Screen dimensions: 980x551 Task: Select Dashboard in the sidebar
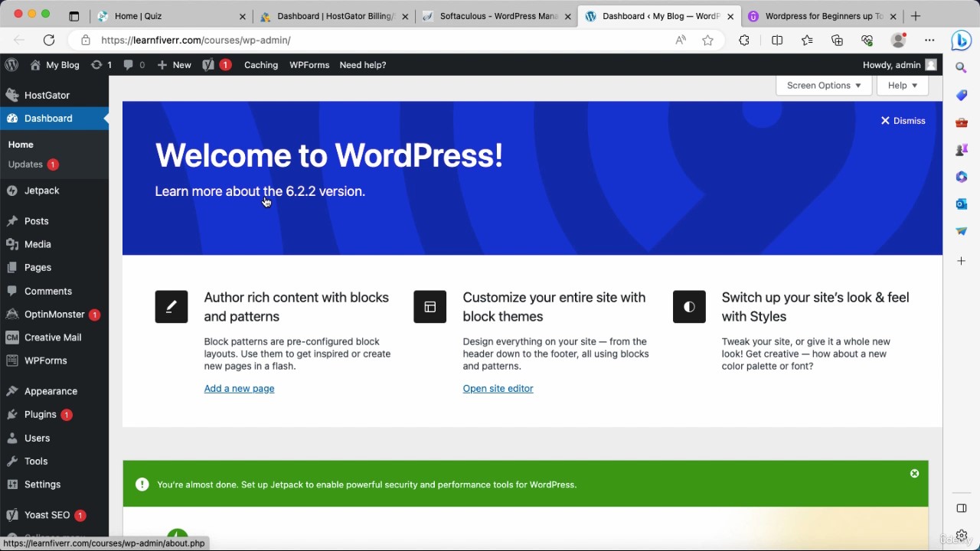[x=54, y=118]
